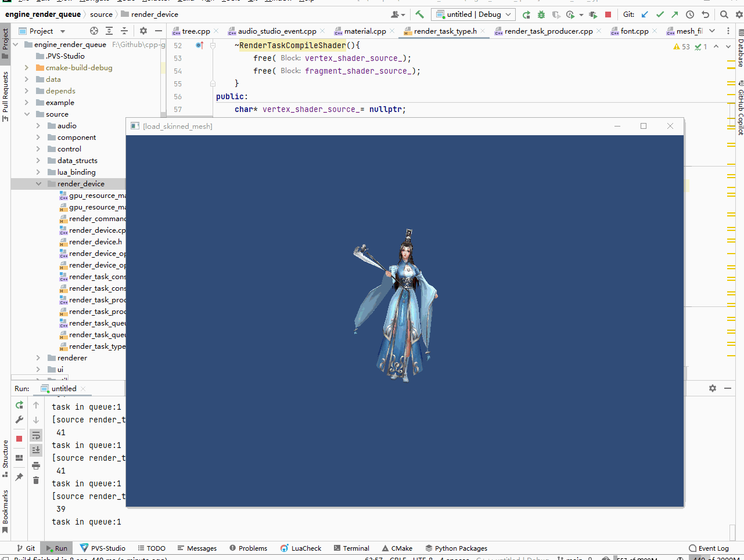The height and width of the screenshot is (560, 744).
Task: Open Python Packages tool window
Action: coord(456,548)
